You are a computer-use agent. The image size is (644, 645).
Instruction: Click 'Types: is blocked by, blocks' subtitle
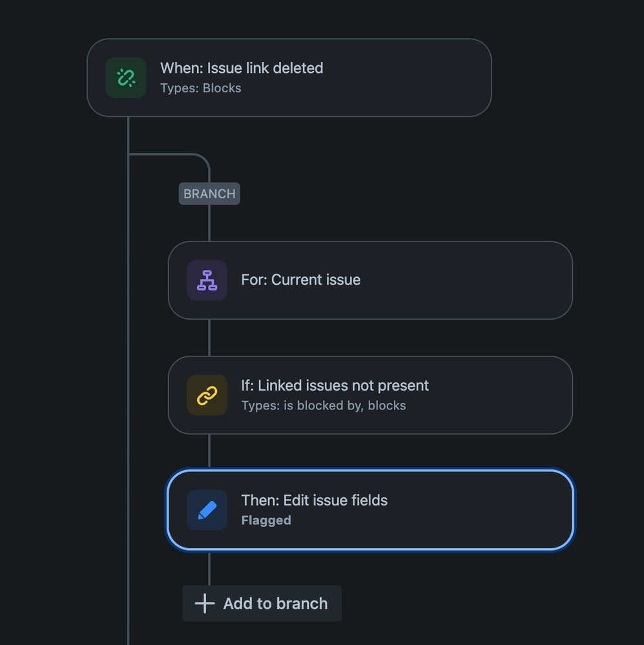[323, 406]
